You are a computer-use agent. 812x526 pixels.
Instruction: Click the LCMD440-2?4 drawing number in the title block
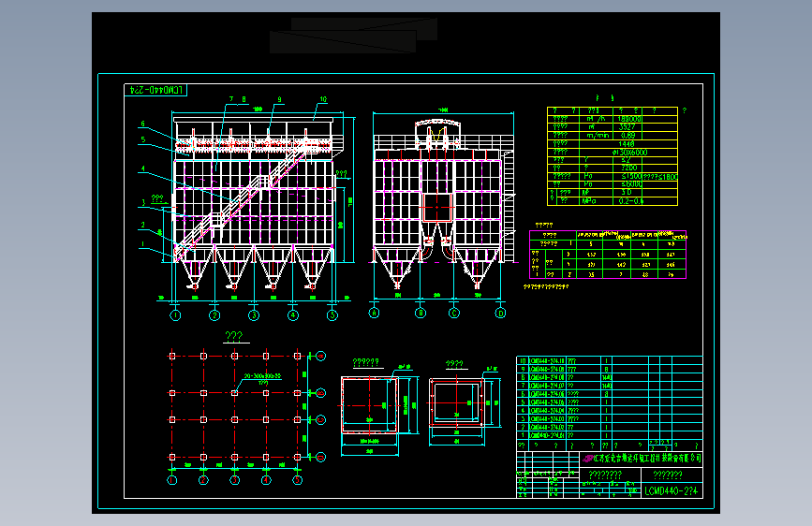pyautogui.click(x=672, y=490)
